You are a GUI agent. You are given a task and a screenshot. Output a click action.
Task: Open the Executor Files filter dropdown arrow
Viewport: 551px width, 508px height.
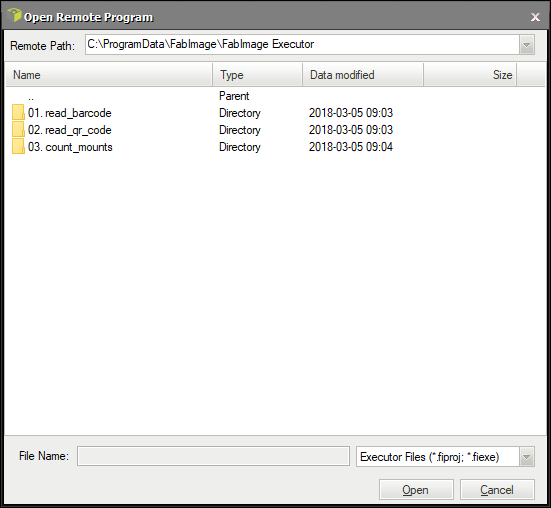click(527, 457)
